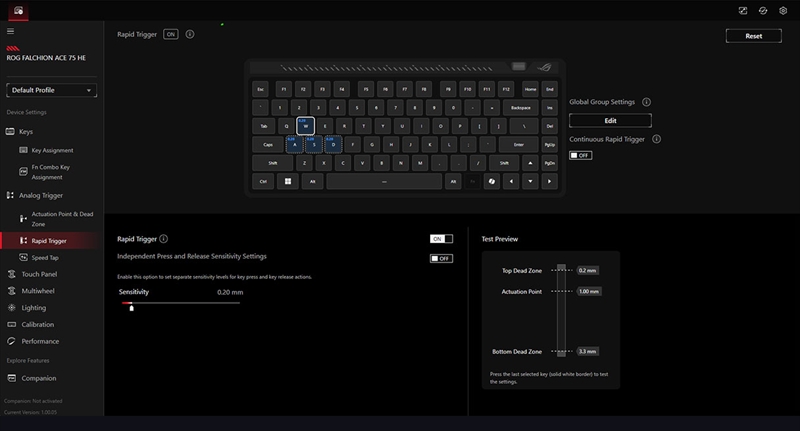The width and height of the screenshot is (800, 431).
Task: Click the Edit button for Global Group
Action: (609, 120)
